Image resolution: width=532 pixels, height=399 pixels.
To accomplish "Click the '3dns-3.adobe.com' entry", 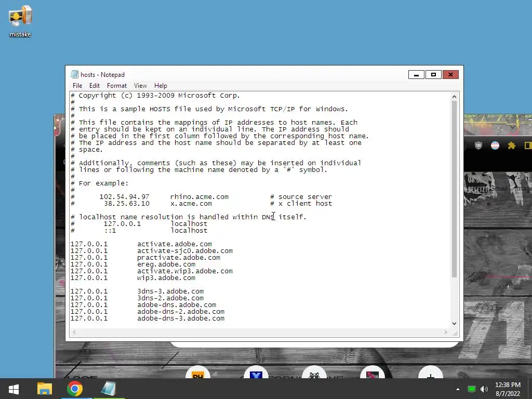I will [x=170, y=291].
